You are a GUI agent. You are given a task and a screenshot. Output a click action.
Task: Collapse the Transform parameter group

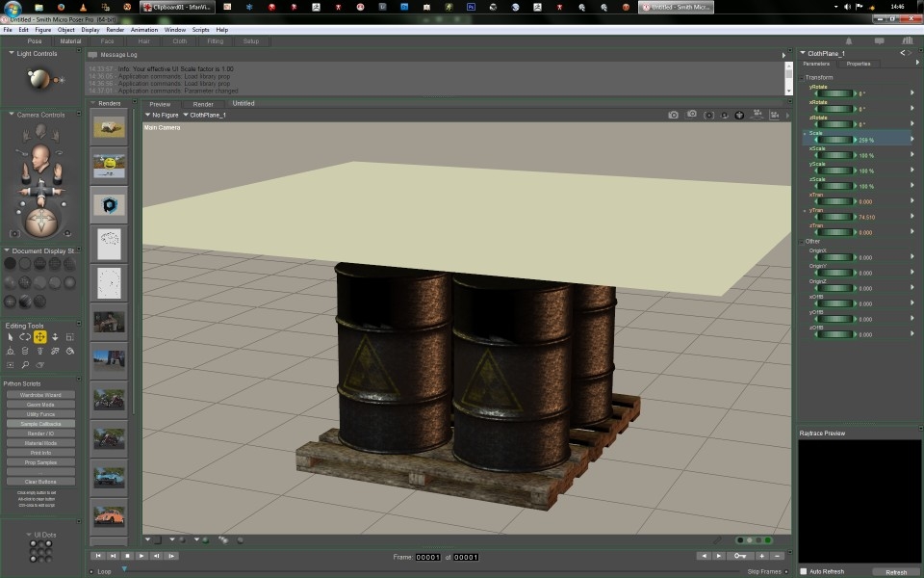tap(801, 77)
